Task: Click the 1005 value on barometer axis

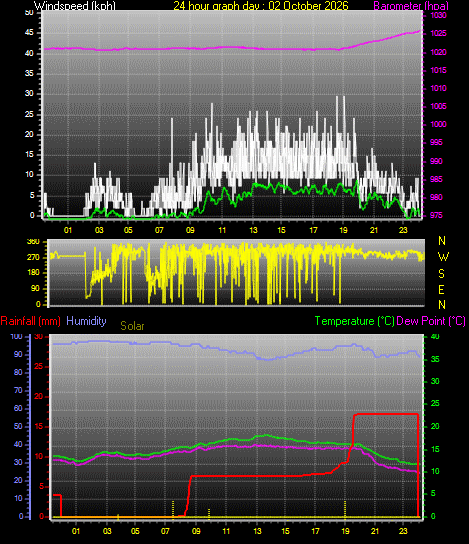Action: [438, 107]
